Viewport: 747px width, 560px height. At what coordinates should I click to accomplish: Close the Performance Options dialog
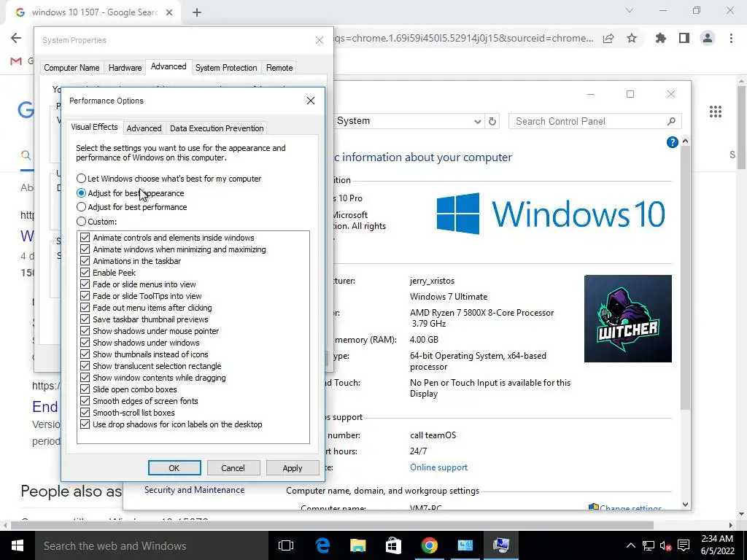tap(311, 101)
